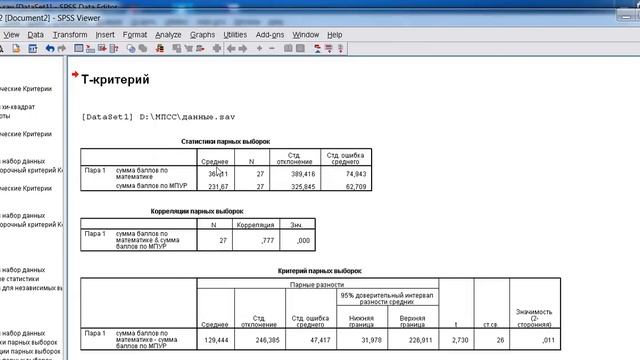Select the Корреляции парных выборок table title
This screenshot has width=640, height=360.
pos(197,211)
